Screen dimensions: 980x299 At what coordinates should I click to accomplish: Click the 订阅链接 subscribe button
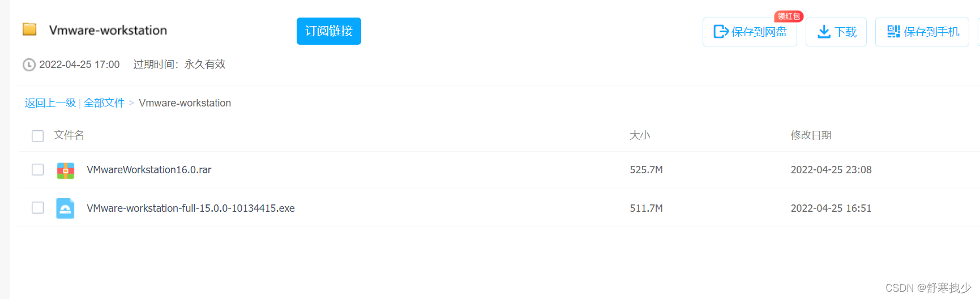point(328,31)
